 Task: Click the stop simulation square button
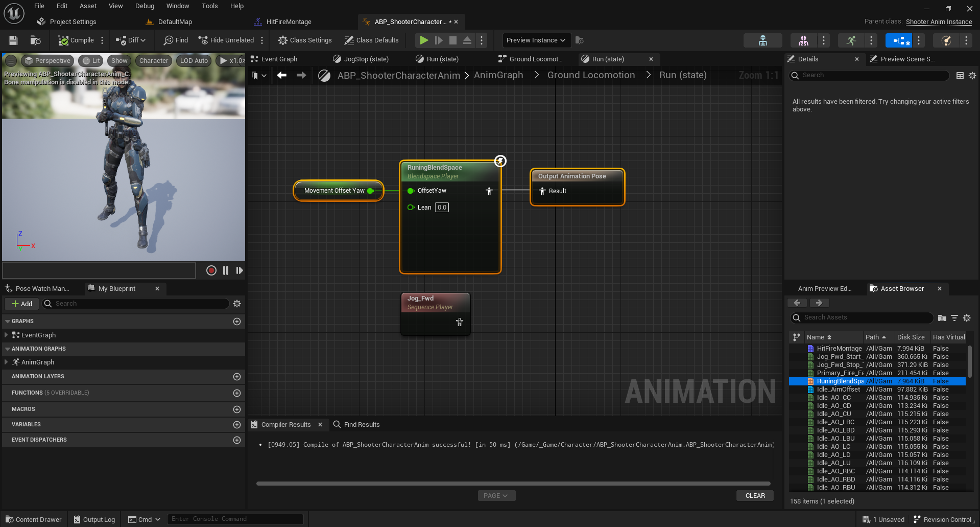[453, 40]
